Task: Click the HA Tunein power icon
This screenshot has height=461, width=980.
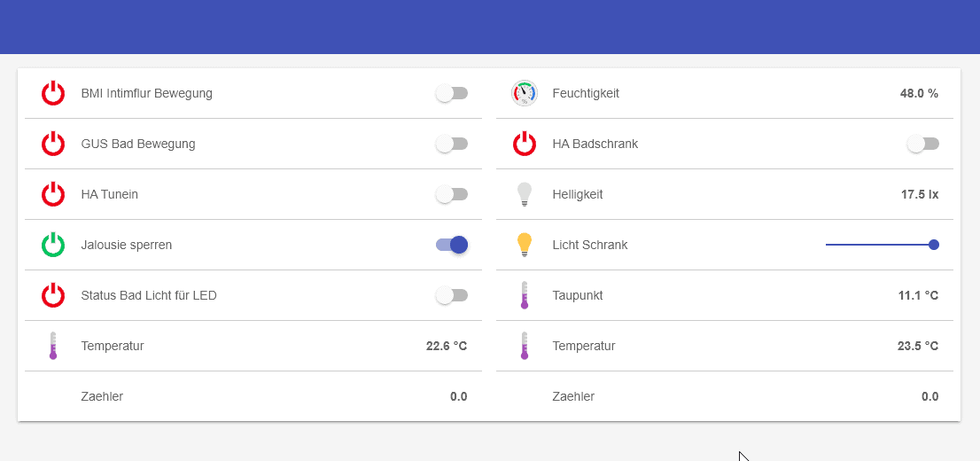Action: pyautogui.click(x=53, y=194)
